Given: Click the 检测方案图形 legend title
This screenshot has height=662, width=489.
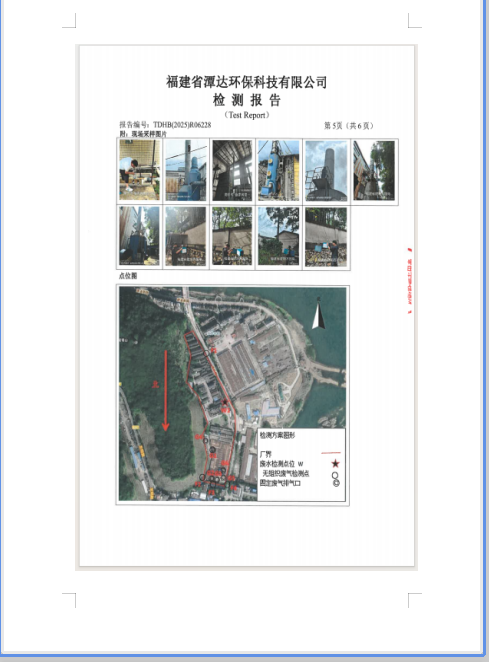Looking at the screenshot, I should [277, 435].
